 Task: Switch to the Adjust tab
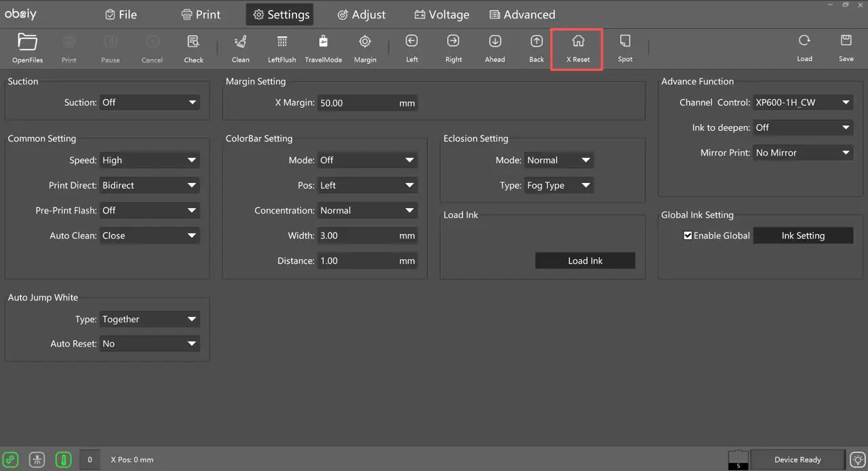pos(361,14)
